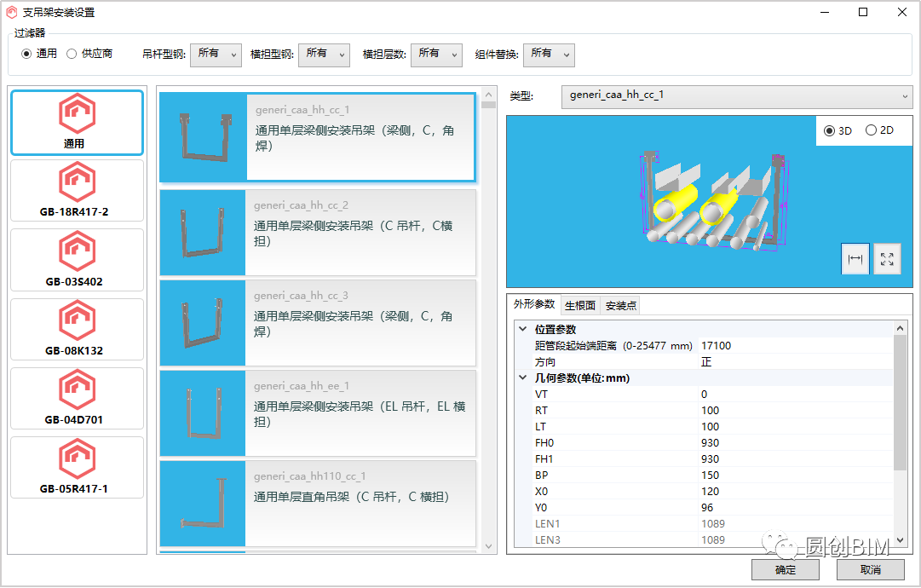This screenshot has width=921, height=588.
Task: Choose generi_caa_hh_cc_3 hanger thumbnail
Action: coord(203,323)
